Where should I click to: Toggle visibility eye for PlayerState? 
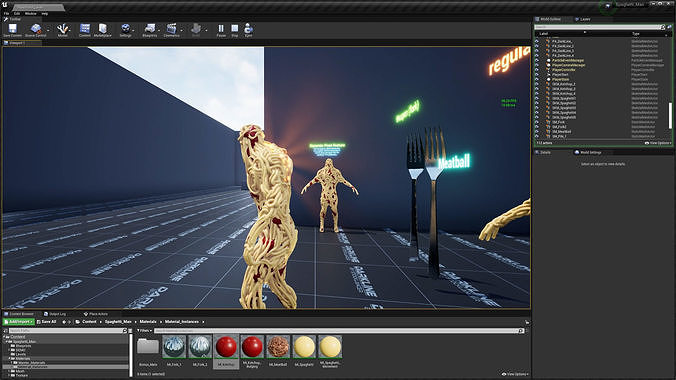click(x=537, y=79)
